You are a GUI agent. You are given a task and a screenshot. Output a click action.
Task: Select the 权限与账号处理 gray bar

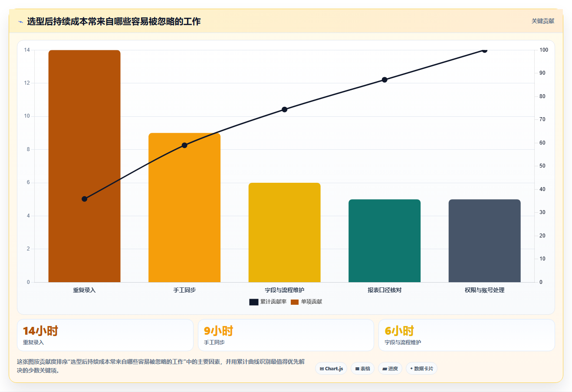tap(485, 240)
